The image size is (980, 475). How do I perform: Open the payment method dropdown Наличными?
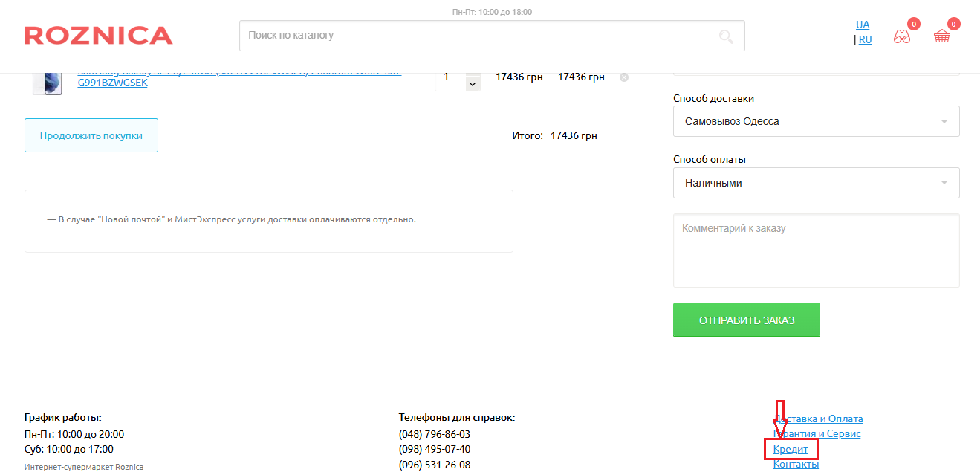pos(816,183)
